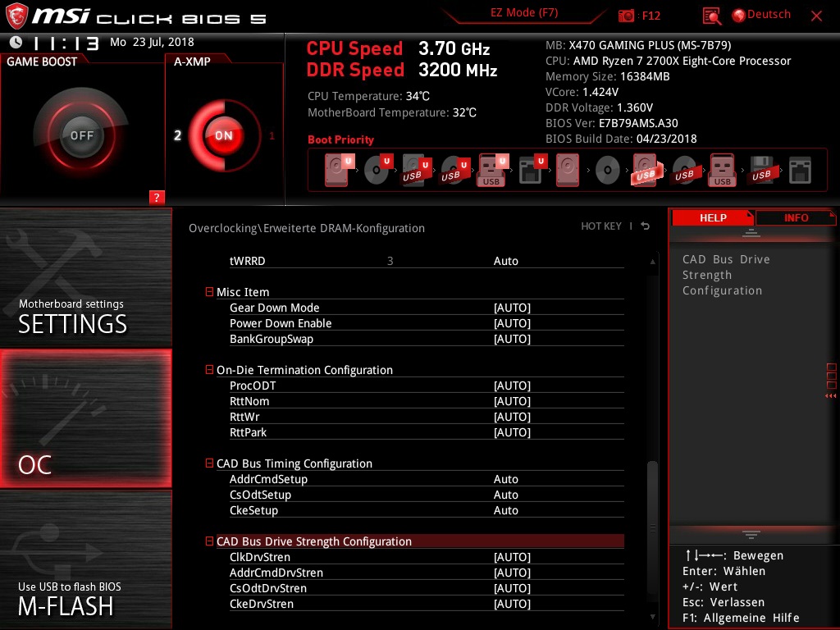The image size is (840, 630).
Task: Open RttPark AUTO dropdown
Action: [512, 432]
